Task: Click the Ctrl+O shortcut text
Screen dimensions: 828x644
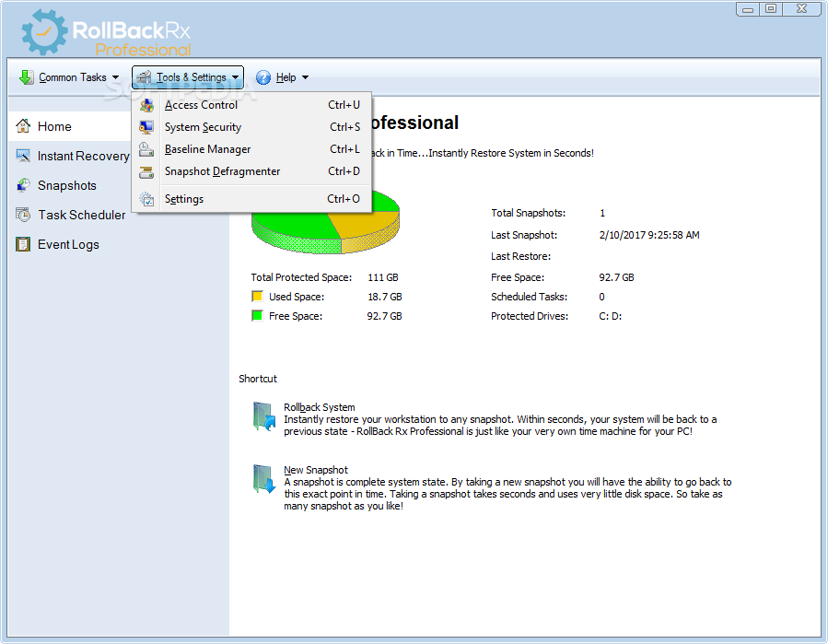Action: (x=344, y=199)
